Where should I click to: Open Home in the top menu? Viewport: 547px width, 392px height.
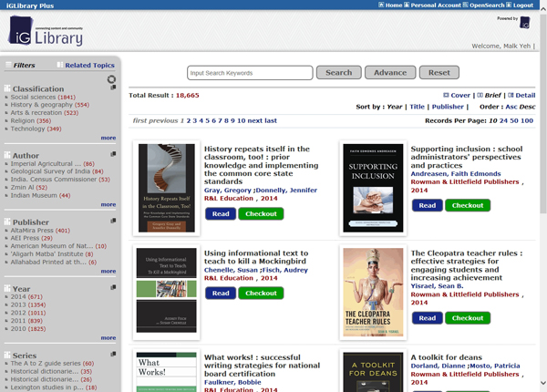click(x=394, y=5)
